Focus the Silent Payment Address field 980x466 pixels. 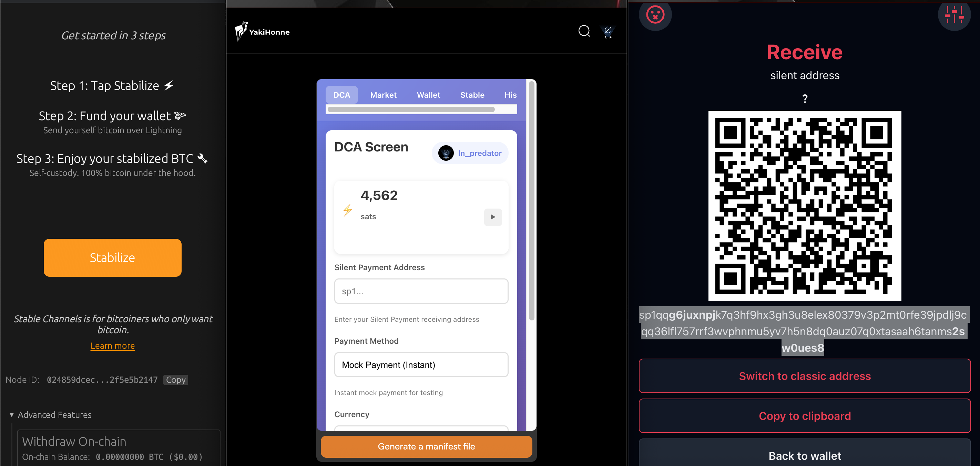421,291
